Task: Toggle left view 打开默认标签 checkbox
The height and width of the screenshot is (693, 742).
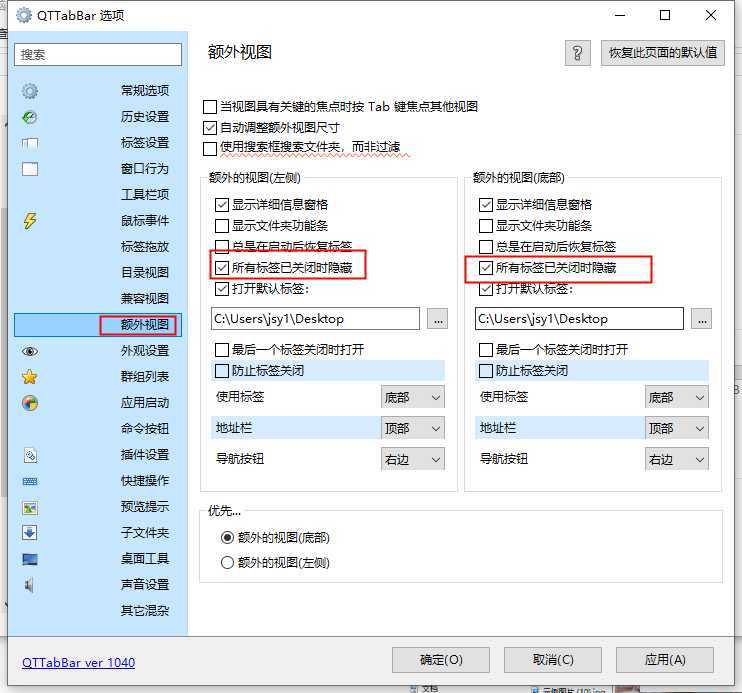Action: tap(222, 289)
